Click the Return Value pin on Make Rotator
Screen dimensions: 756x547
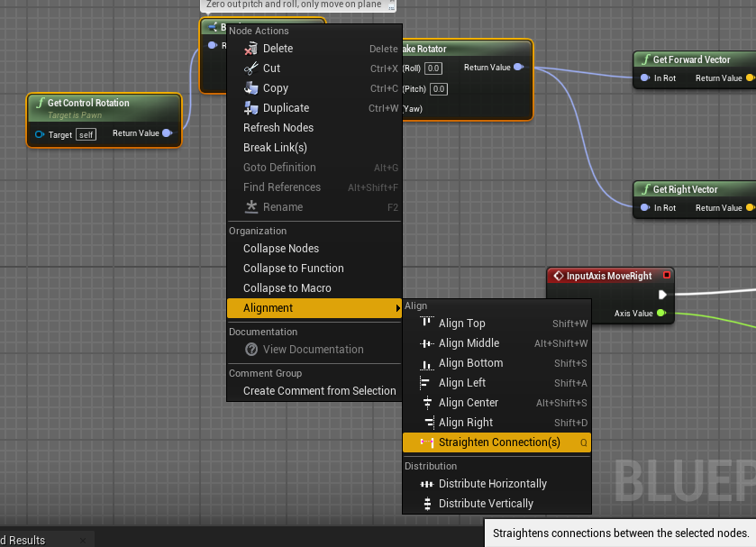[x=519, y=67]
